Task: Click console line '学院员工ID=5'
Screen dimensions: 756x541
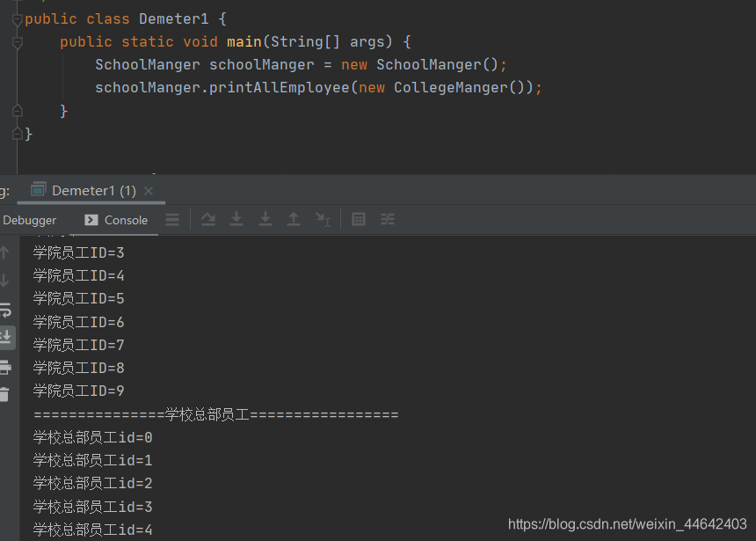Action: click(78, 299)
